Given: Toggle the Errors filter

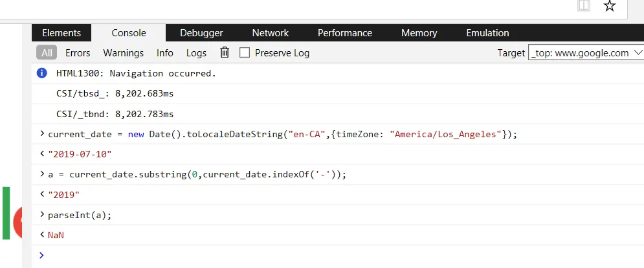Looking at the screenshot, I should pos(78,52).
